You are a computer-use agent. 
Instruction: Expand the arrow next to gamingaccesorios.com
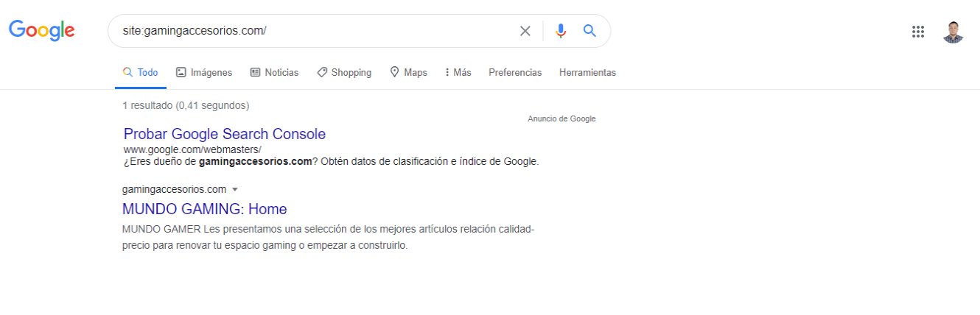[x=235, y=190]
